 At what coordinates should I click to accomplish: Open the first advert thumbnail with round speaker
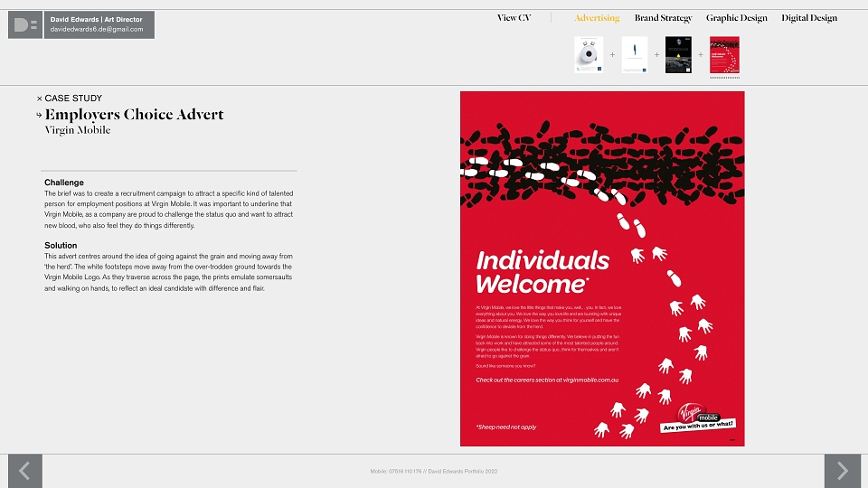[x=589, y=55]
